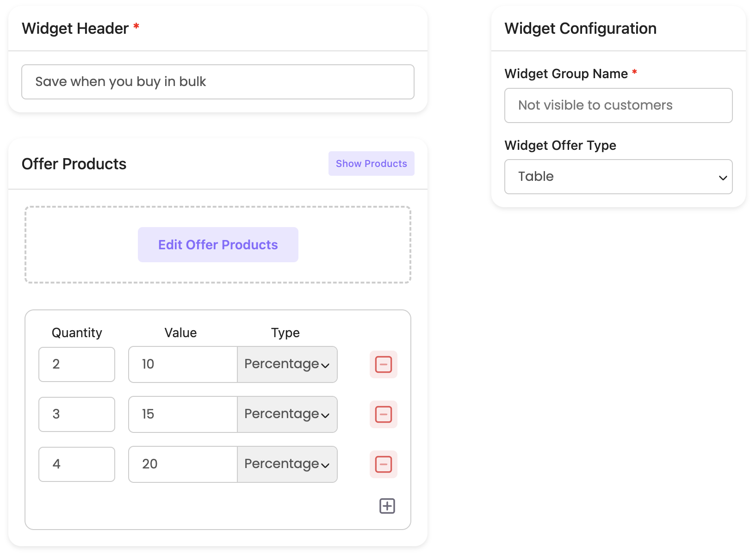Edit the quantity field containing 3
This screenshot has width=756, height=555.
tap(77, 414)
